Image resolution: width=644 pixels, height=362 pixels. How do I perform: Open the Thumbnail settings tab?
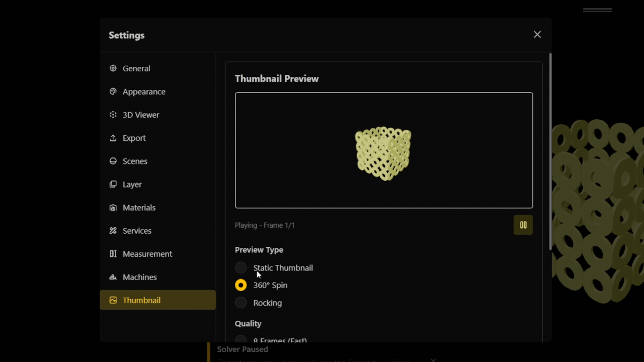(x=142, y=300)
